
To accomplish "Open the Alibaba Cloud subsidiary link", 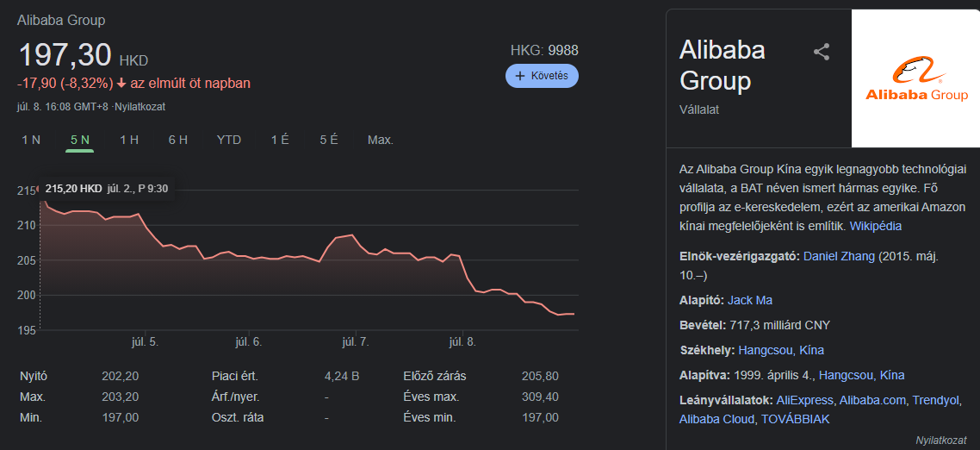I will click(716, 419).
